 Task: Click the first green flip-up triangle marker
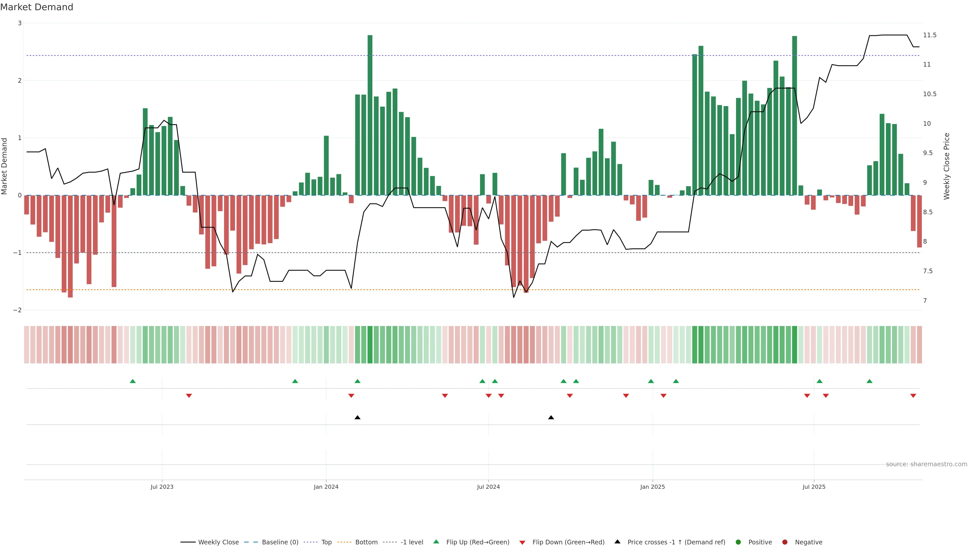[133, 381]
